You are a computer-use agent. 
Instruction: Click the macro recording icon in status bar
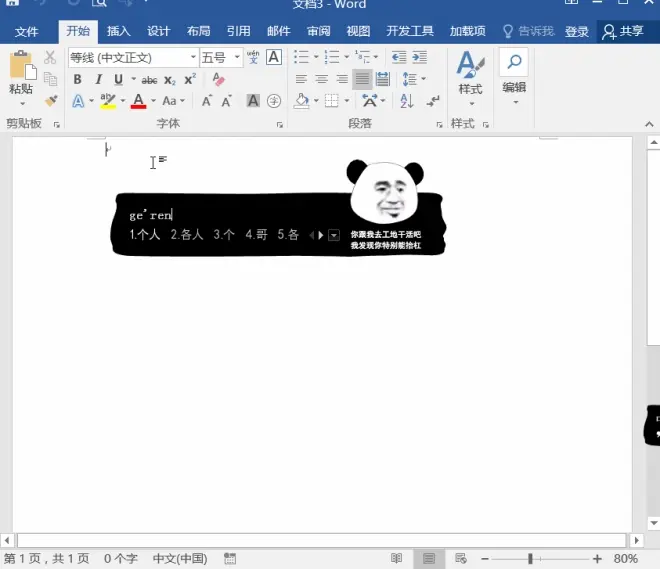(x=230, y=558)
